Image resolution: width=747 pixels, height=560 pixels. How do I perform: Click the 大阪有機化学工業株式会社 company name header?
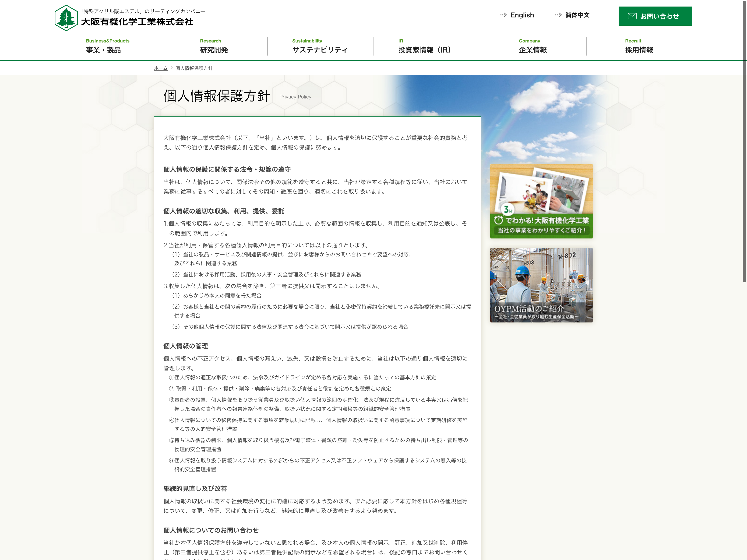point(137,22)
